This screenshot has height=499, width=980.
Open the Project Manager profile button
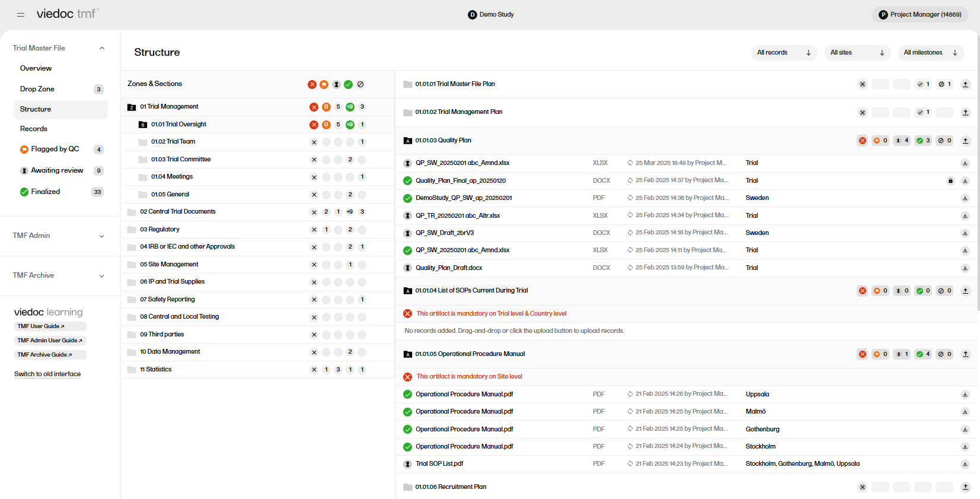tap(920, 14)
